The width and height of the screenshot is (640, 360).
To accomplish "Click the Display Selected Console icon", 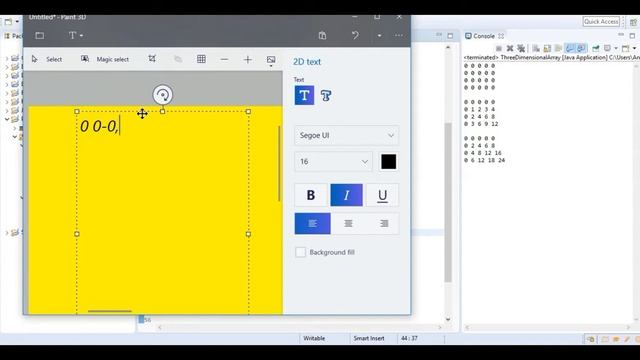I will click(x=607, y=49).
